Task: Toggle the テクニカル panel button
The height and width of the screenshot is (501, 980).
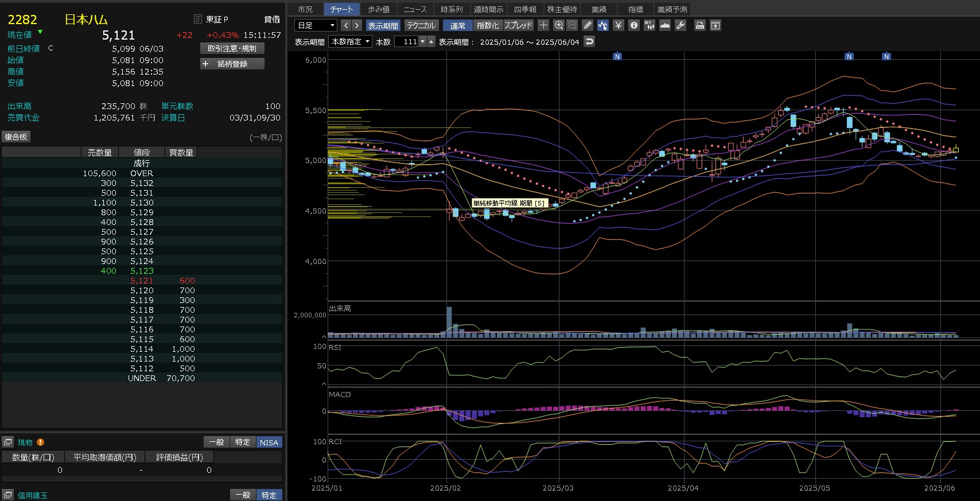Action: pos(421,25)
